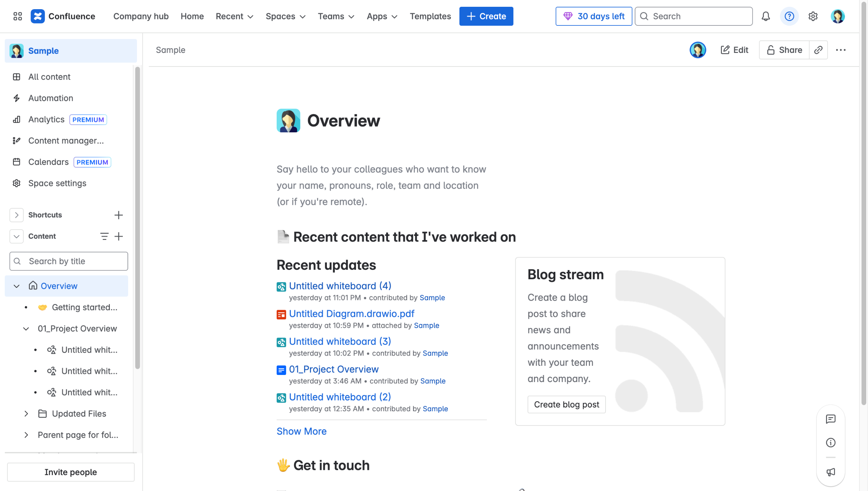Collapse the Overview tree node
Screen dimensions: 868x491
click(17, 286)
